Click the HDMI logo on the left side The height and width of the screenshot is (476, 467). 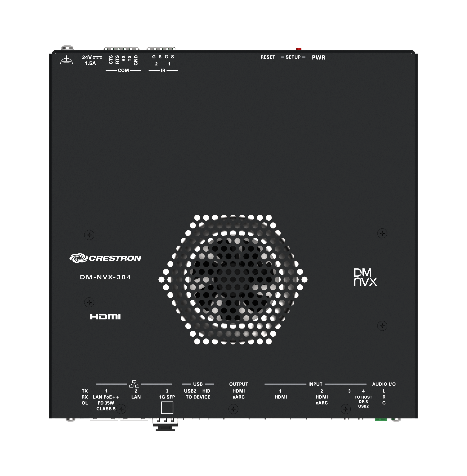(x=105, y=317)
